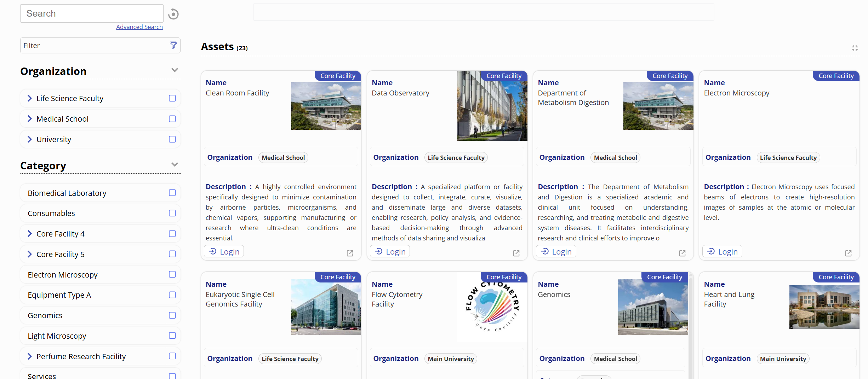
Task: Click the Flow Cytometry Facility logo thumbnail
Action: [x=492, y=307]
